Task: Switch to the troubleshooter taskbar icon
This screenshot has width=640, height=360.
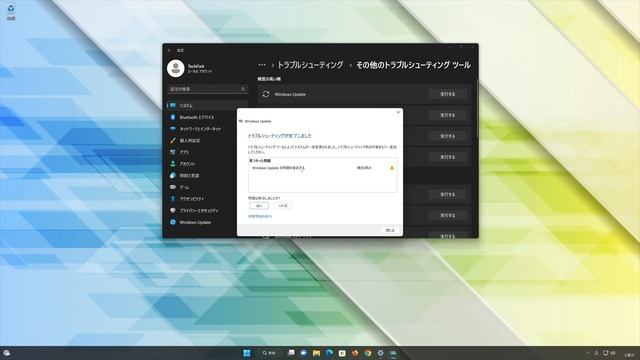Action: (393, 353)
